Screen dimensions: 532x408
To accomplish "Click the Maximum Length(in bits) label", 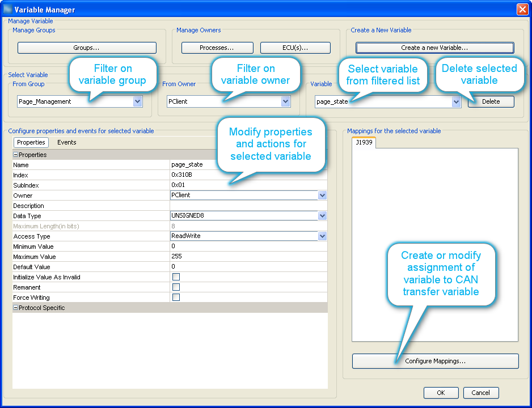I will click(46, 226).
